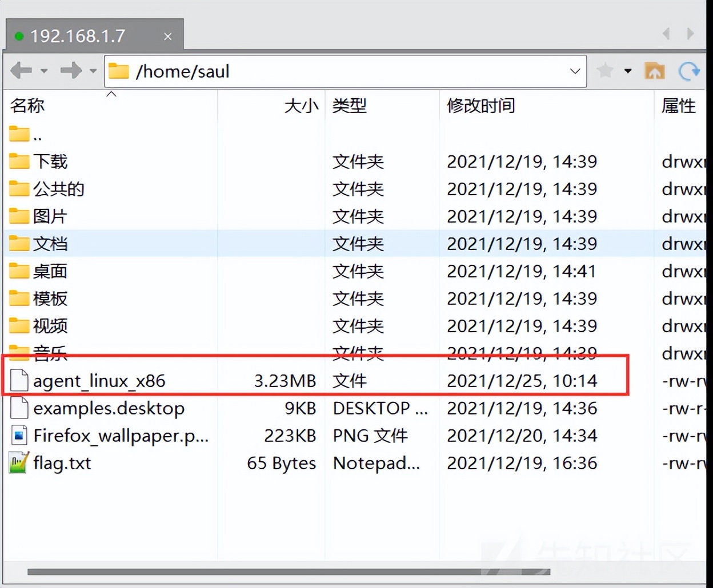
Task: Click the horizontal scrollbar thumb
Action: (289, 571)
